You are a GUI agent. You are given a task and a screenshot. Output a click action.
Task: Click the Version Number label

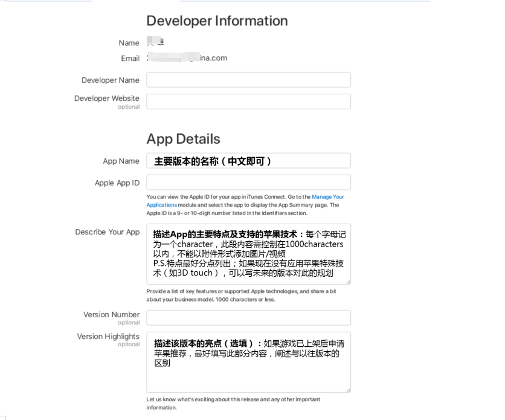pos(111,314)
